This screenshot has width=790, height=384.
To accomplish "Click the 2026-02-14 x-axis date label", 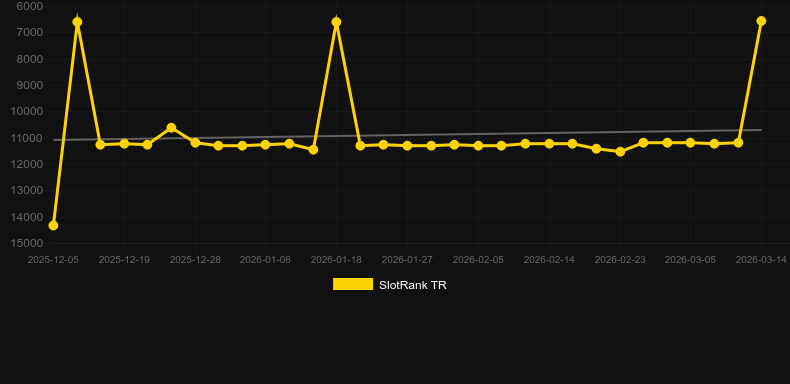I will coord(549,260).
